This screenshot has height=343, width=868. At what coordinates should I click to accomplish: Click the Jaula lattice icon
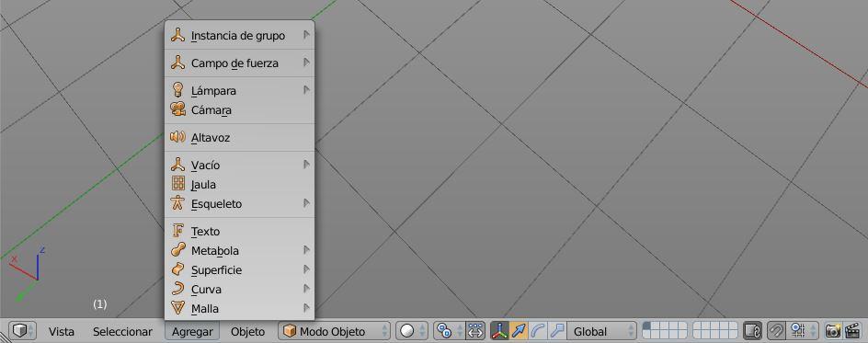(178, 184)
